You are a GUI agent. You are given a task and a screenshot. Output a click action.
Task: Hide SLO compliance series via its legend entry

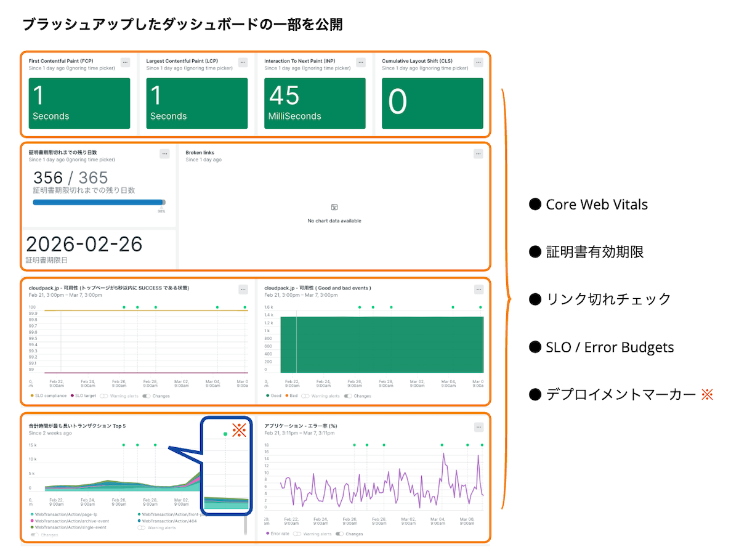[32, 396]
